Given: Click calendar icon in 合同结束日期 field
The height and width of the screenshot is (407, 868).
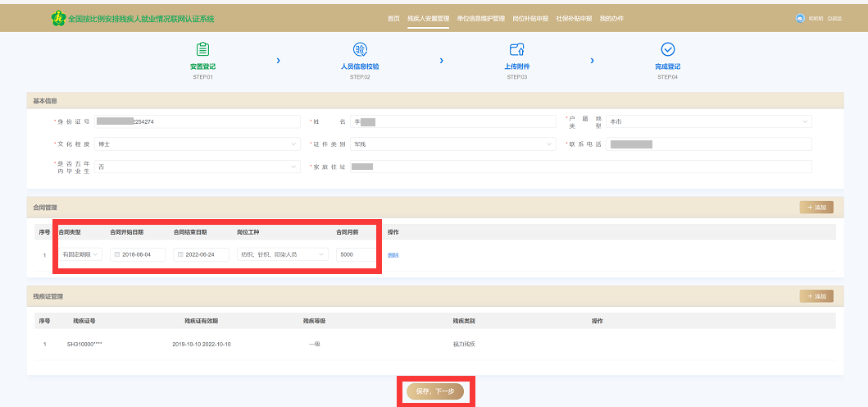Looking at the screenshot, I should [x=180, y=255].
